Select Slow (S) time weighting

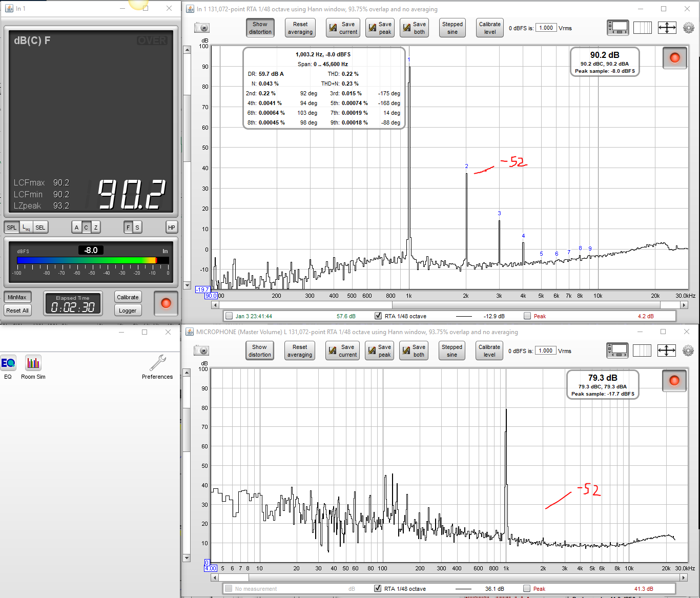point(137,228)
